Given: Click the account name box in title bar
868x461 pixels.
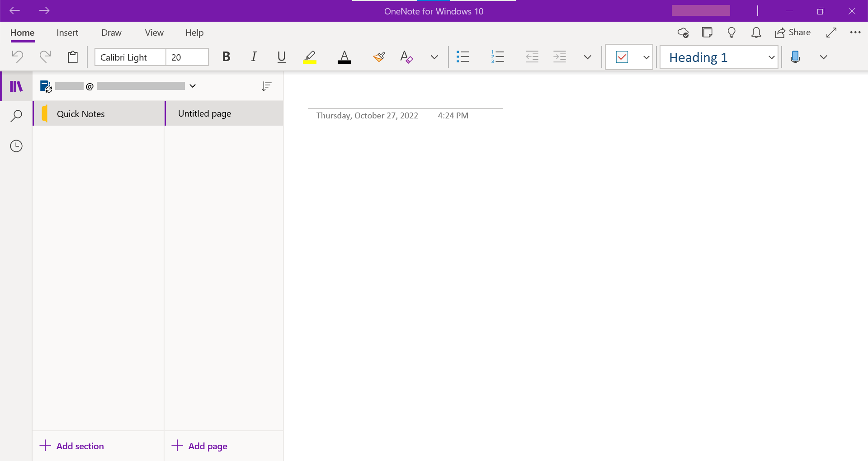Looking at the screenshot, I should pos(701,10).
